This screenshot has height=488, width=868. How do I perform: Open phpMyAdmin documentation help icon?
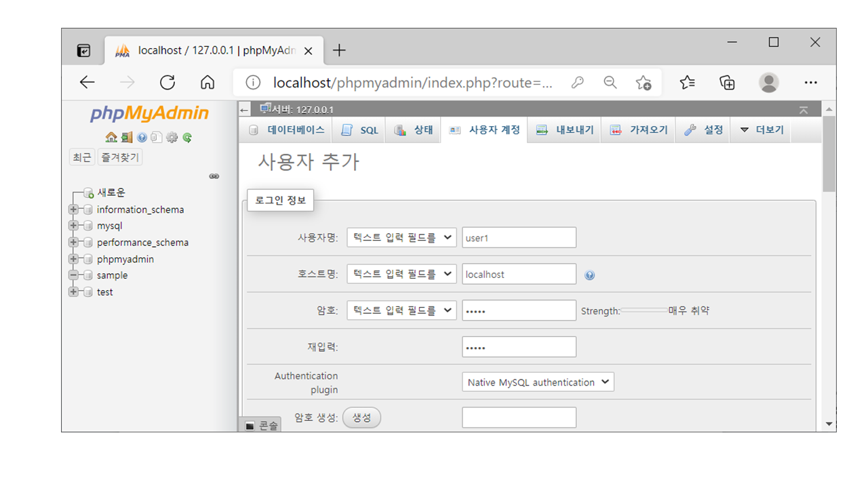pyautogui.click(x=142, y=138)
